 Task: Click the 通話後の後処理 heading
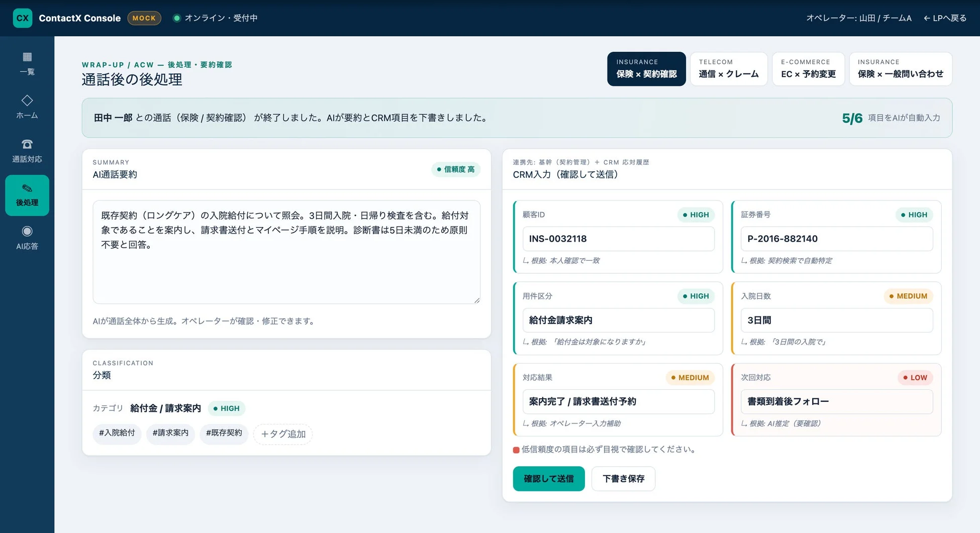pos(132,79)
